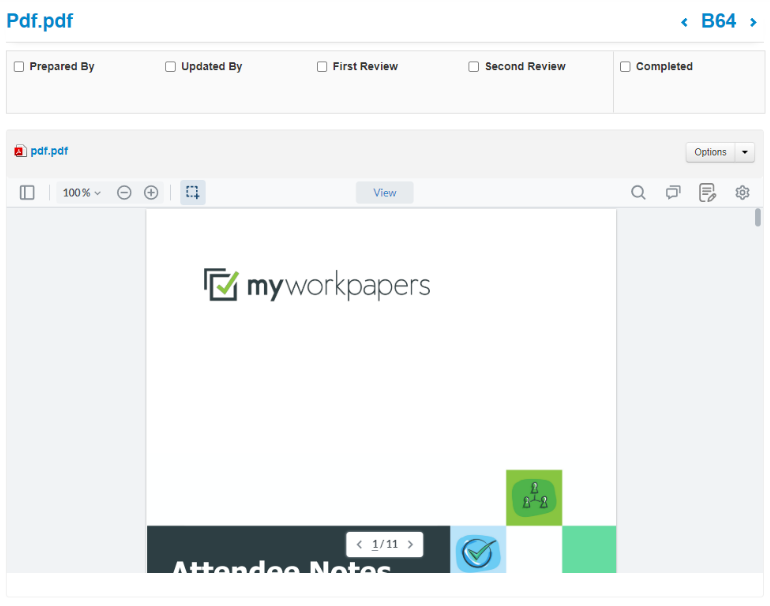This screenshot has height=606, width=770.
Task: Open the comments panel icon
Action: pos(673,192)
